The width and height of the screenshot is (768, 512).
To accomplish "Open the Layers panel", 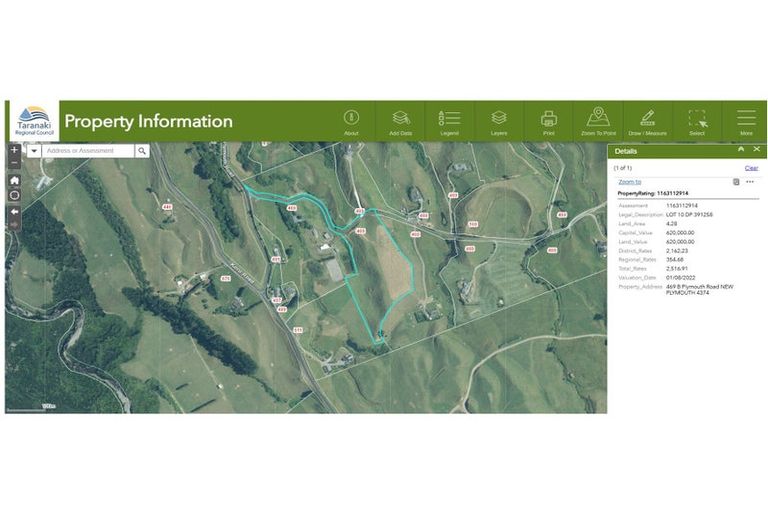I will 498,120.
